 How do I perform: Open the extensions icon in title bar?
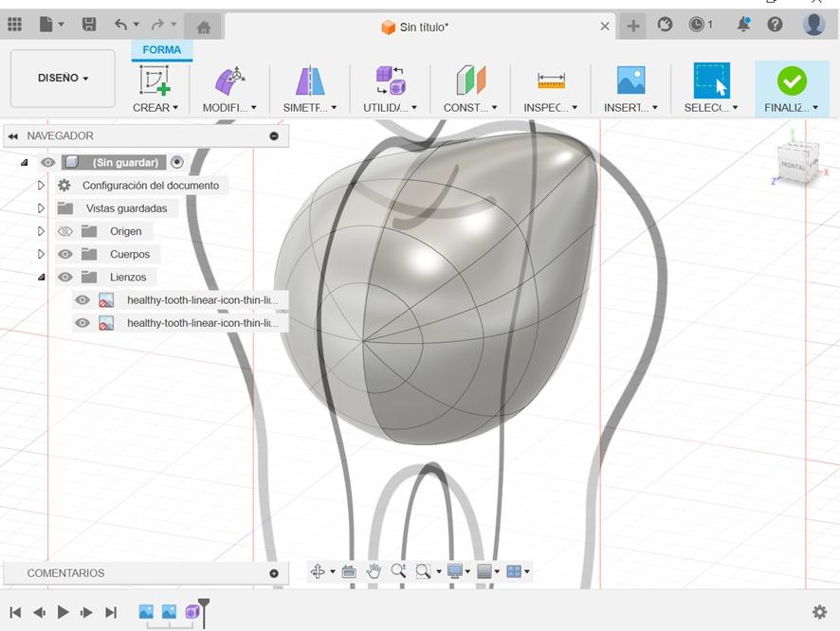(665, 25)
